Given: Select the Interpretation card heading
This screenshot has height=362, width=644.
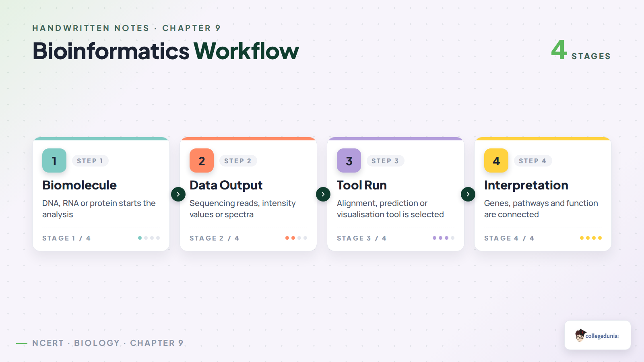Looking at the screenshot, I should [x=526, y=185].
